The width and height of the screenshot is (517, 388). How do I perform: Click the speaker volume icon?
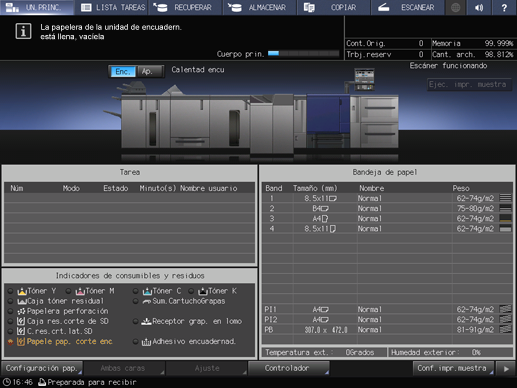tap(479, 7)
